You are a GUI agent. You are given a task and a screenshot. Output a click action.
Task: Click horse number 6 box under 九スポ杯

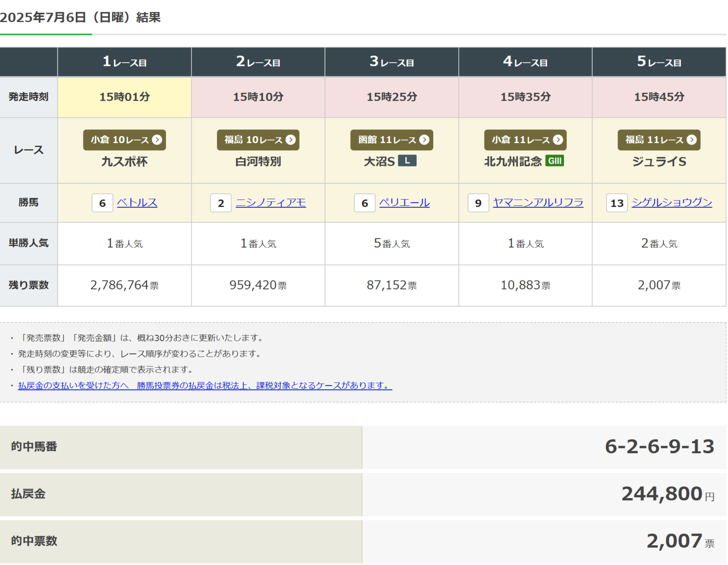pyautogui.click(x=102, y=203)
